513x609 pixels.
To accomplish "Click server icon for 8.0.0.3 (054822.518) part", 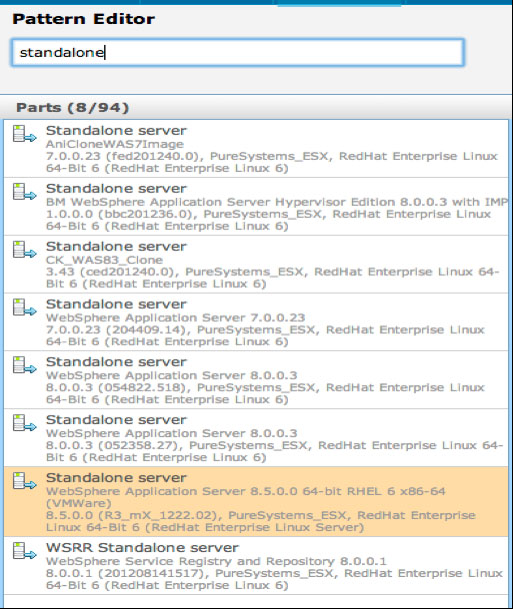I will tap(24, 365).
